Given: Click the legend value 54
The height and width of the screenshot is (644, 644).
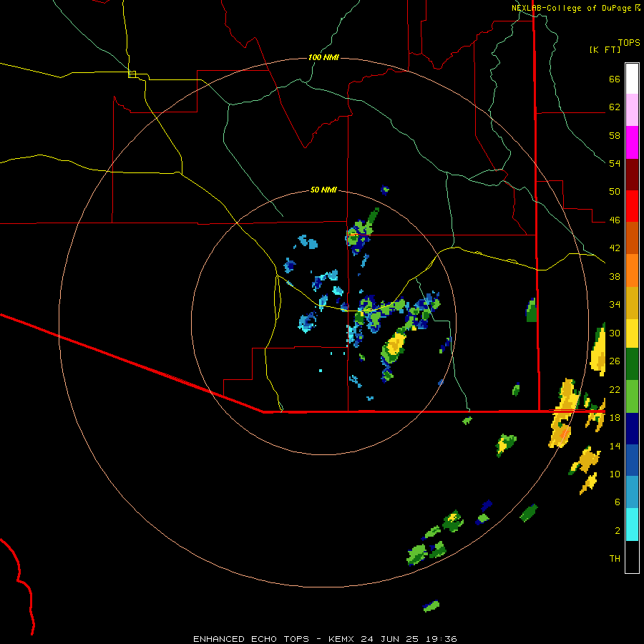Looking at the screenshot, I should click(x=615, y=163).
